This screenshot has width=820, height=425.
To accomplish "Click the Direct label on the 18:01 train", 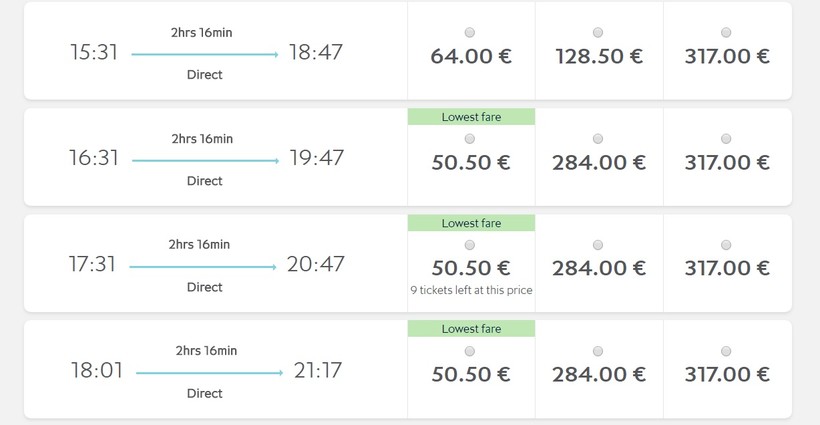I will pyautogui.click(x=204, y=393).
